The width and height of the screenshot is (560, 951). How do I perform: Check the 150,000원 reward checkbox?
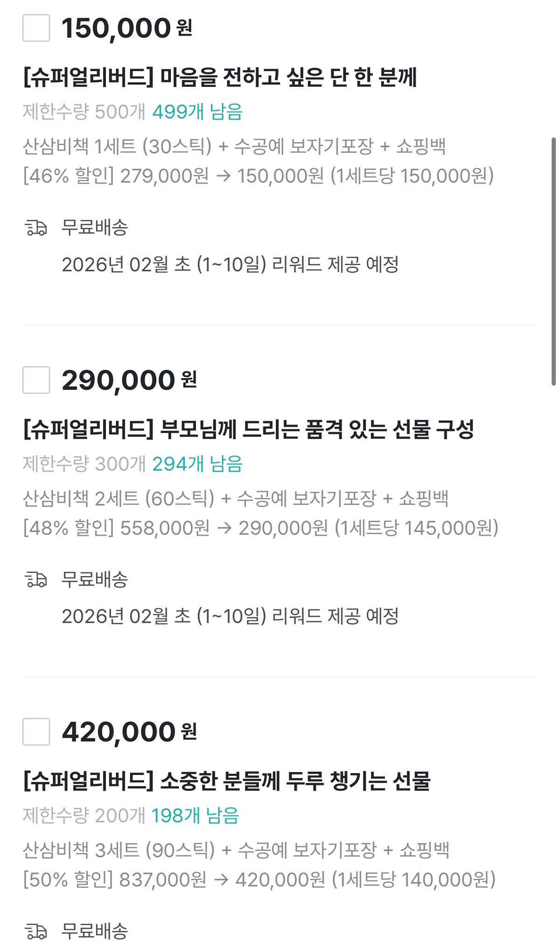(x=36, y=28)
